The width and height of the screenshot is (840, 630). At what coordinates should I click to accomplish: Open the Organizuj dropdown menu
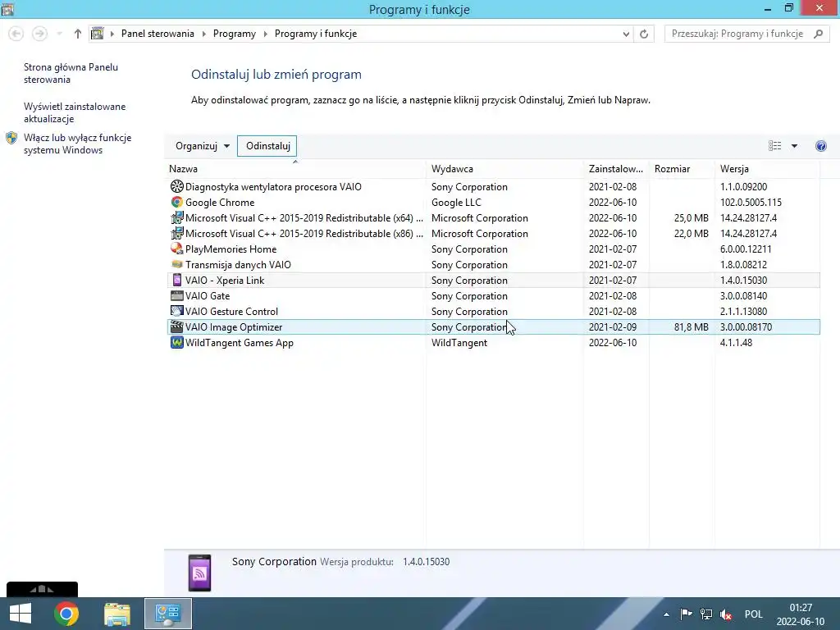click(x=203, y=146)
